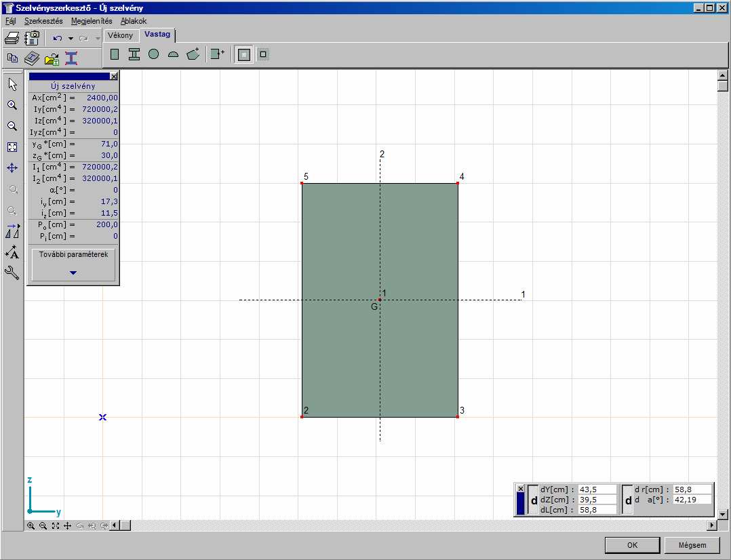
Task: Open the redo history dropdown arrow
Action: [x=98, y=38]
